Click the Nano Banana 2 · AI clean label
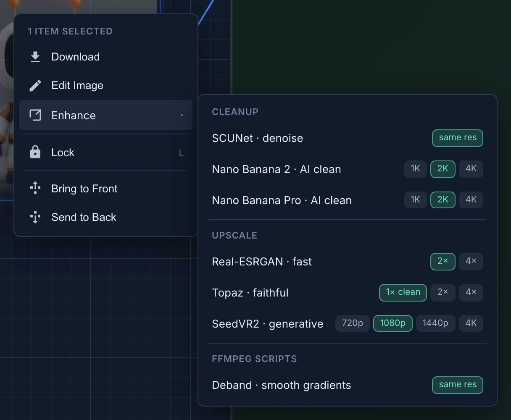 point(277,169)
